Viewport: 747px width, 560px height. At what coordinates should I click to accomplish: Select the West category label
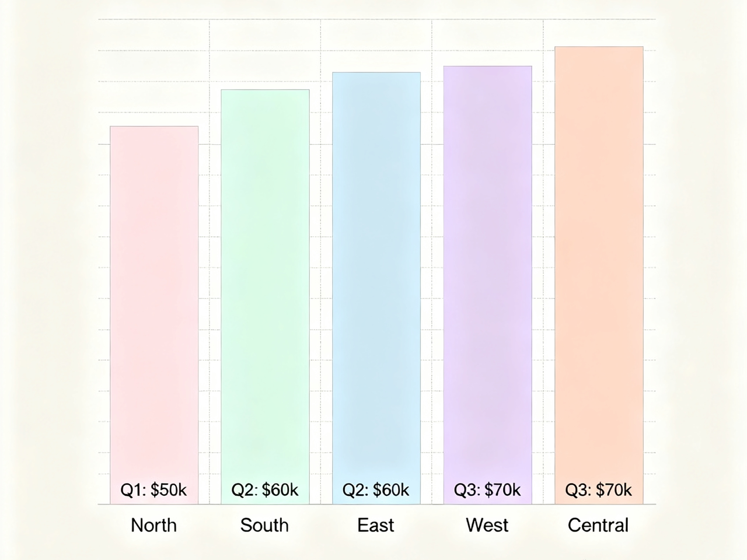487,525
